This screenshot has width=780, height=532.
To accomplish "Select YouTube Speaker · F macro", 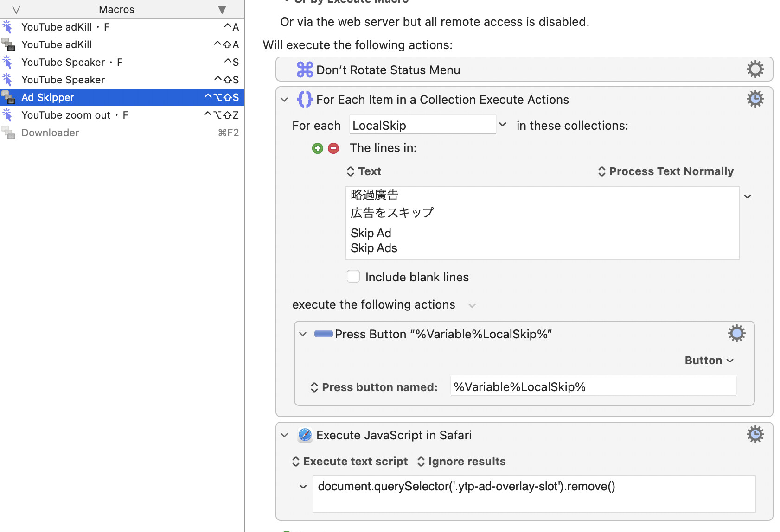I will [122, 62].
